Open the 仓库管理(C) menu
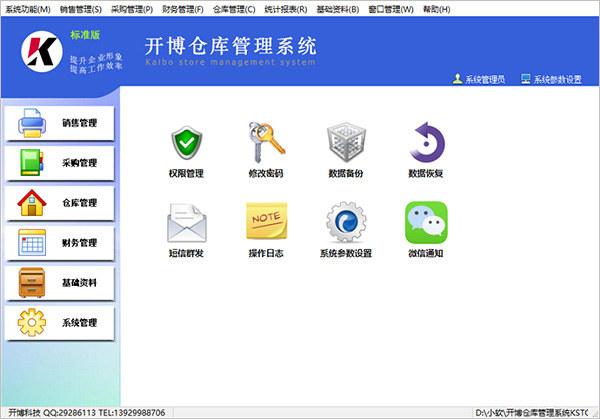Screen dimensions: 600x419 tap(234, 9)
